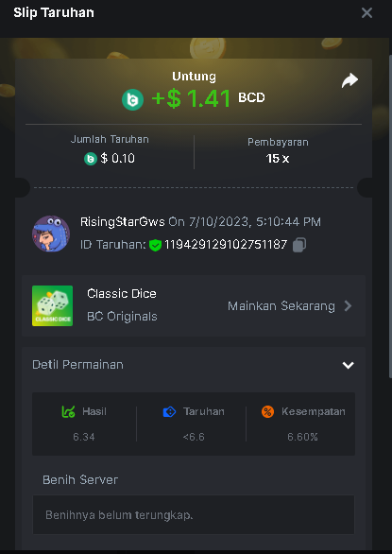Click the Detil Permainan header
Screen dimensions: 392x554
click(194, 365)
